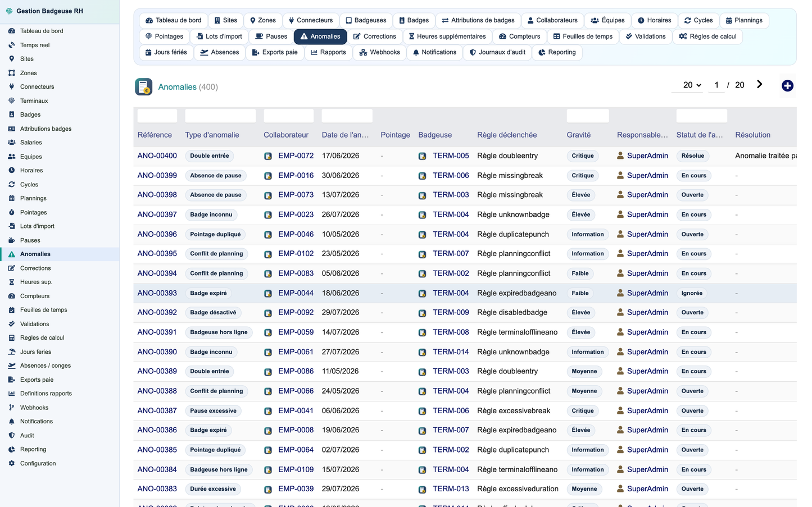
Task: Switch to the Badgeuses tab
Action: [366, 20]
